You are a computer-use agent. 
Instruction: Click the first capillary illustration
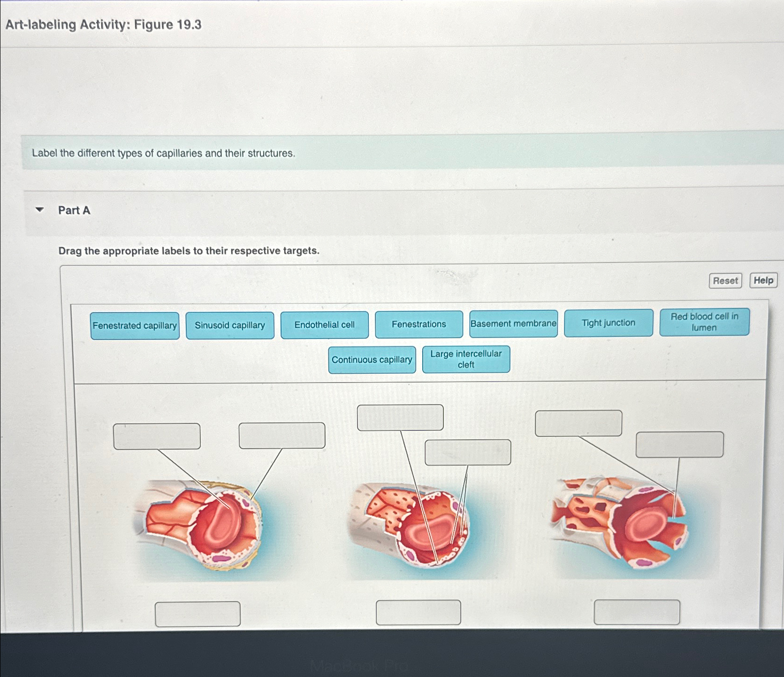(198, 525)
